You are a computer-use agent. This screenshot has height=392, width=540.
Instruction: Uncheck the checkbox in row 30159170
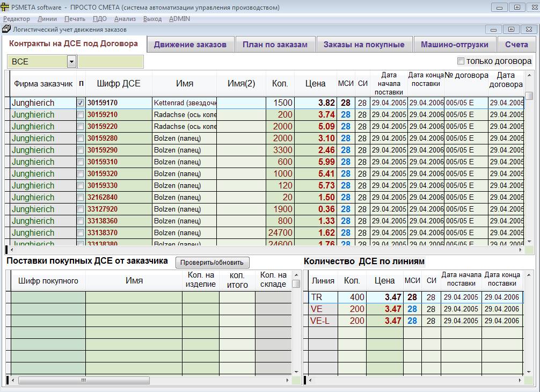(81, 103)
